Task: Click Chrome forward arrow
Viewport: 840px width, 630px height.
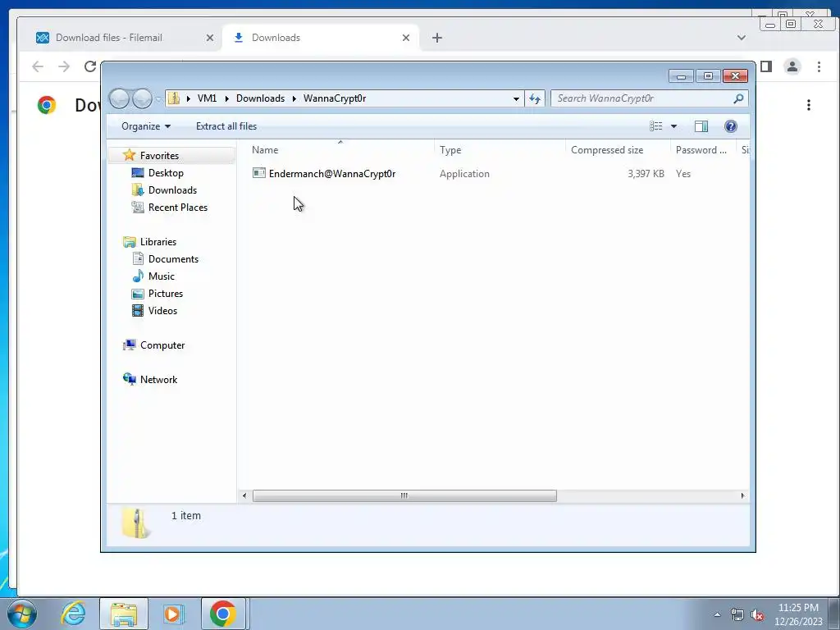Action: tap(64, 66)
